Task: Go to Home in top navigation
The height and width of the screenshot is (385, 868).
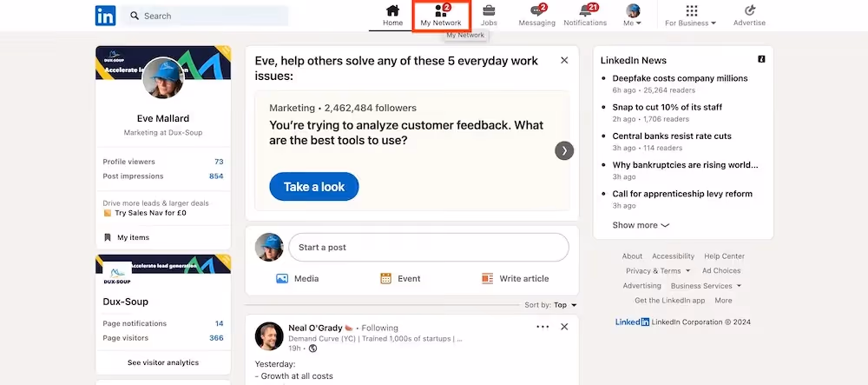Action: tap(392, 16)
